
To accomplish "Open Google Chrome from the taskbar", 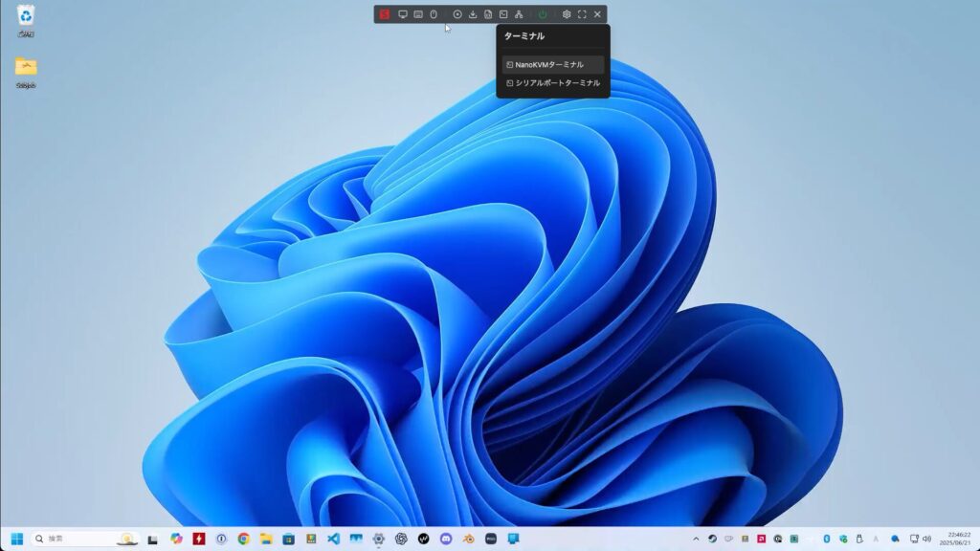I will point(244,539).
